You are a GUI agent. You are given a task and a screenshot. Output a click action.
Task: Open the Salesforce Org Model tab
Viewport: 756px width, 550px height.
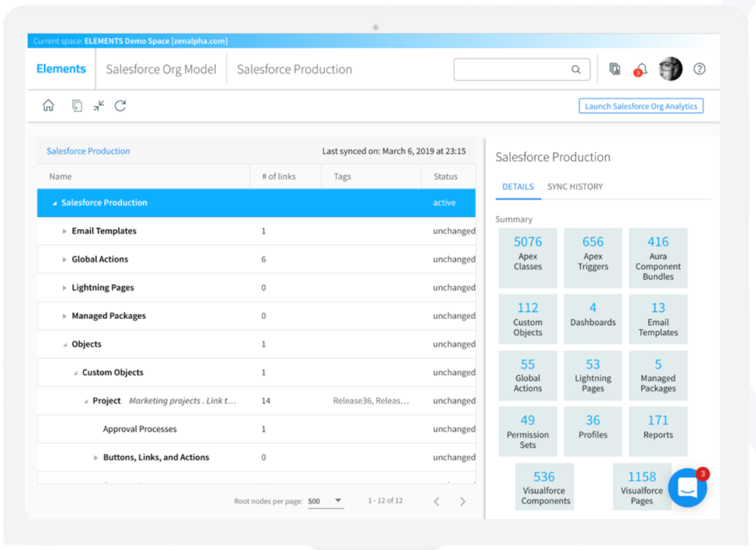[x=161, y=69]
